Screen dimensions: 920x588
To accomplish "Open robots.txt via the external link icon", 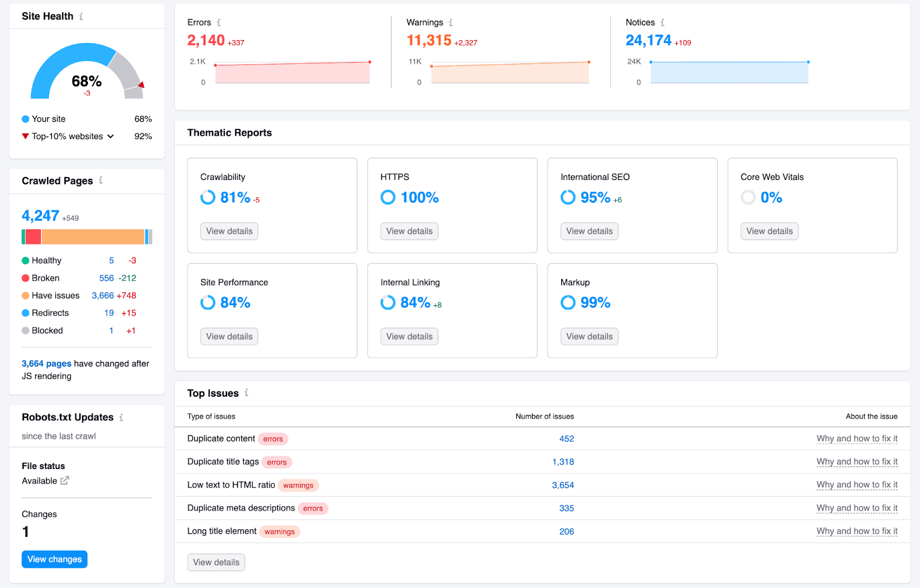I will click(x=64, y=481).
